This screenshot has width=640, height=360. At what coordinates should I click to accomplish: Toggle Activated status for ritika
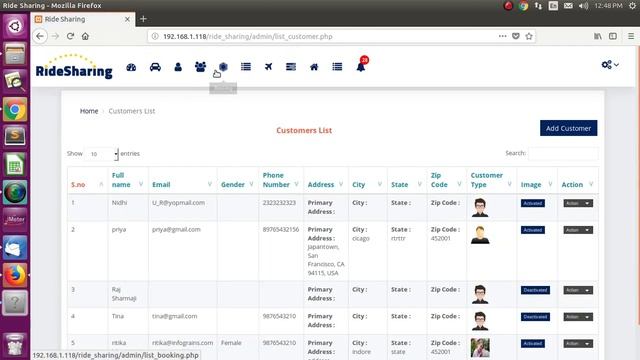tap(533, 344)
